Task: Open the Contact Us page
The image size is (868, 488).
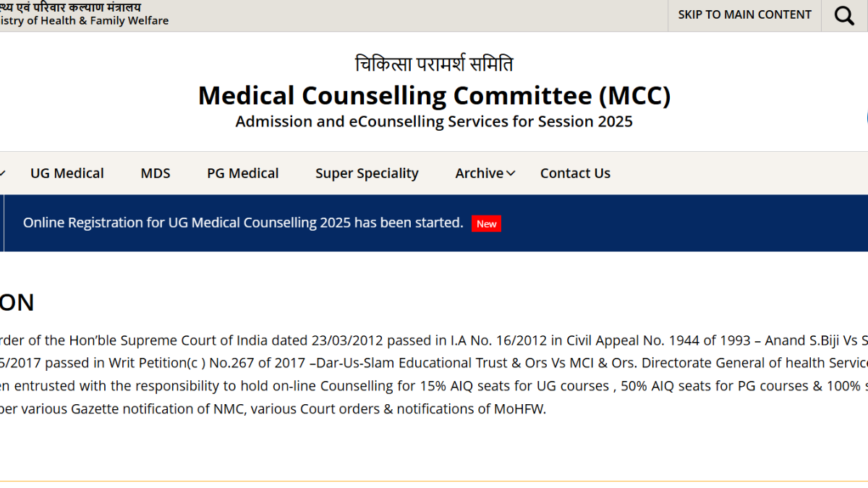Action: tap(575, 174)
